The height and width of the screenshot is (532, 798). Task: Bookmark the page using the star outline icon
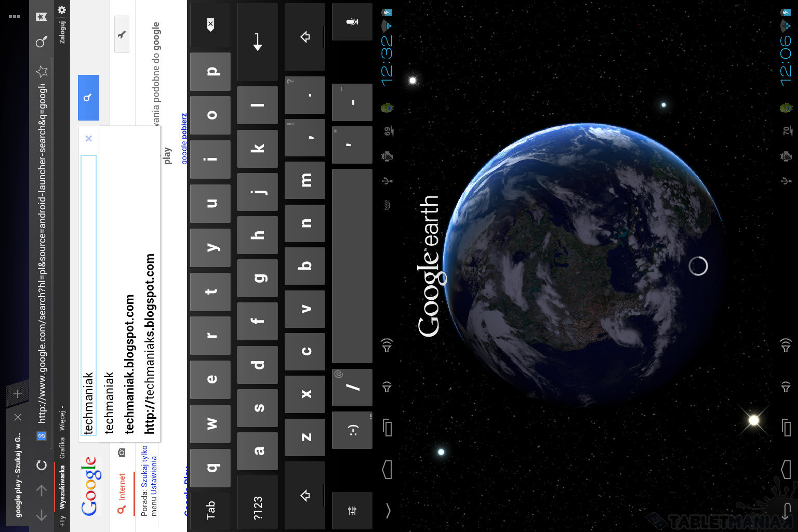coord(42,71)
